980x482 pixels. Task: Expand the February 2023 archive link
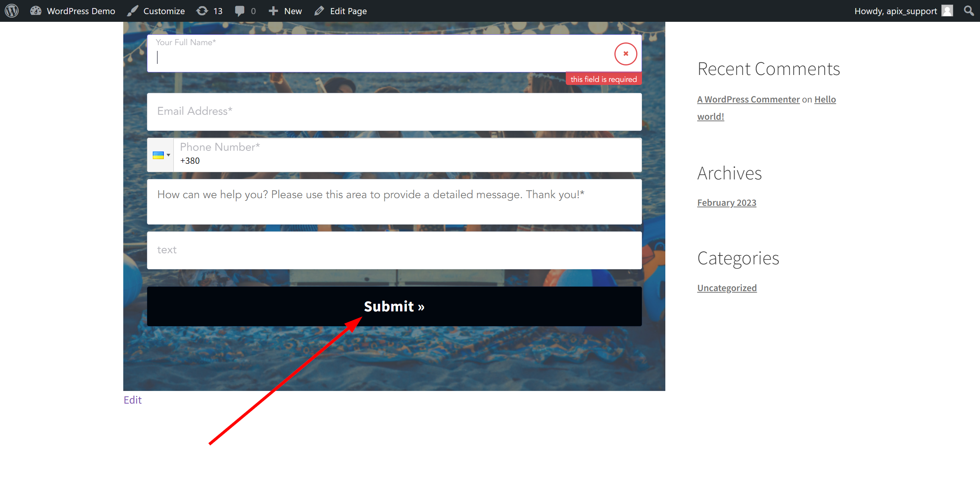727,202
